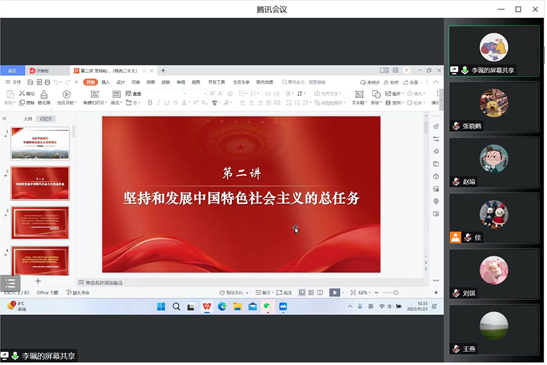Image resolution: width=547 pixels, height=365 pixels.
Task: Select slide 4 thumbnail
Action: (x=40, y=261)
